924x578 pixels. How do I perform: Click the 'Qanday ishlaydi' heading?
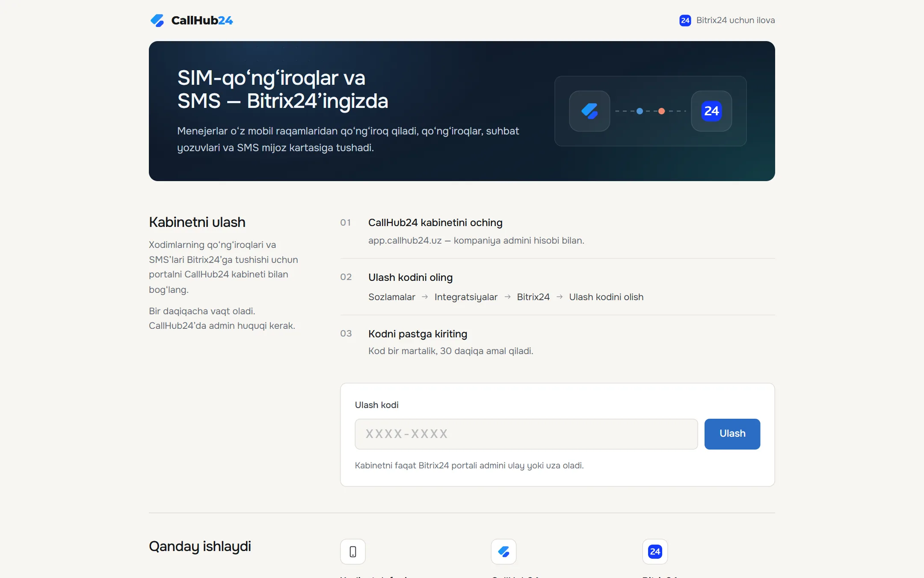[x=200, y=546]
